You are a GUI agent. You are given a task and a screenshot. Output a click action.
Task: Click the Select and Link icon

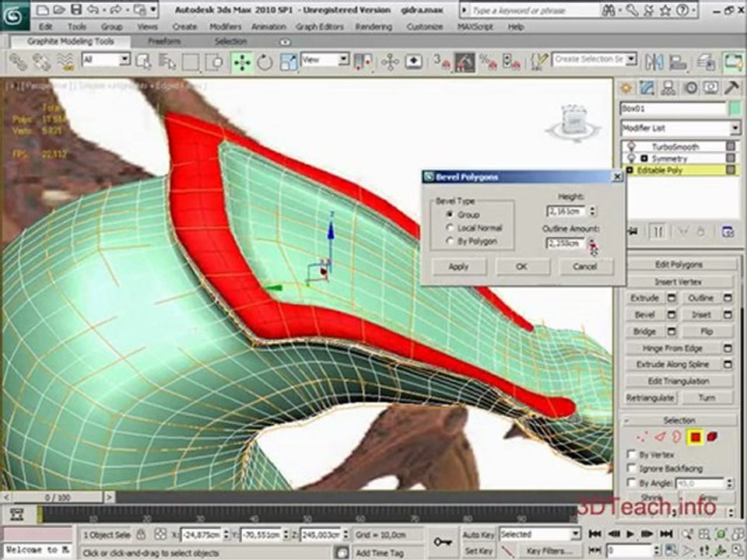pos(19,62)
